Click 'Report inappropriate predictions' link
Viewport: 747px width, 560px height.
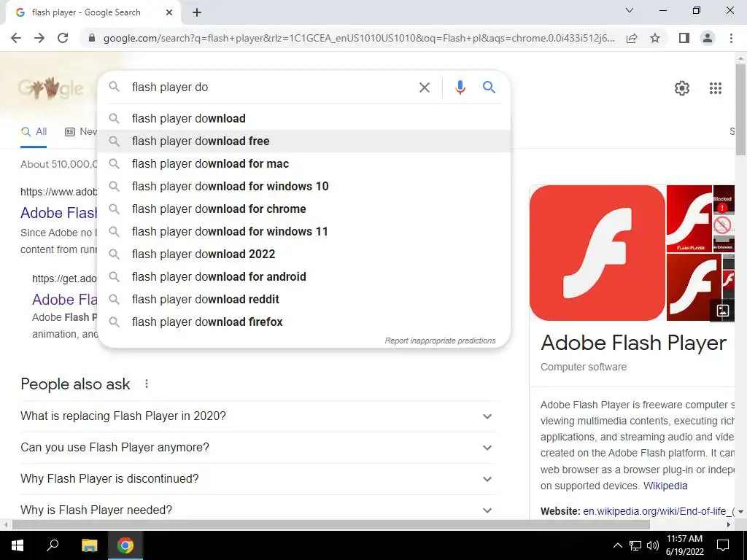[x=440, y=341]
